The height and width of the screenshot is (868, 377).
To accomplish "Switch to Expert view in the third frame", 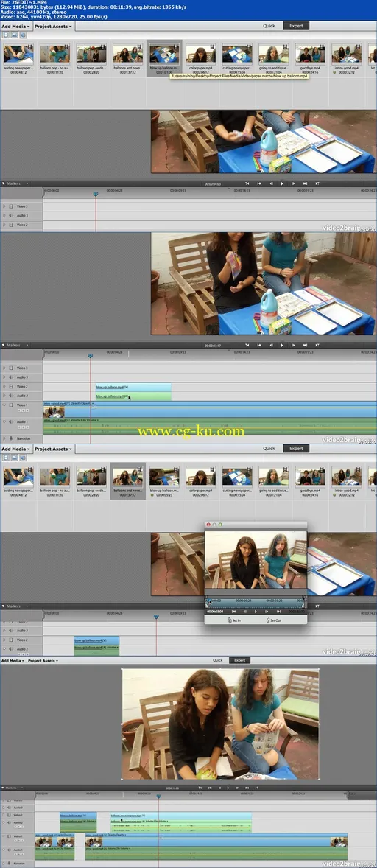I will [296, 449].
